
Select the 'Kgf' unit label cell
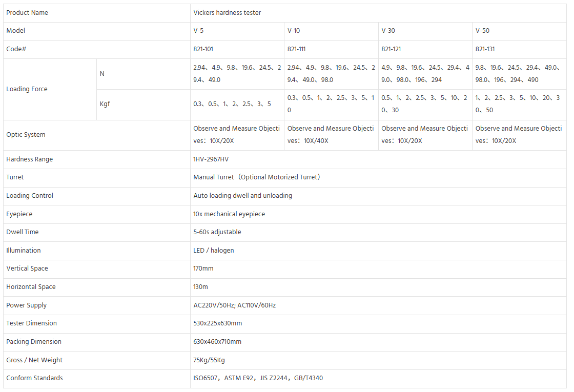point(105,104)
